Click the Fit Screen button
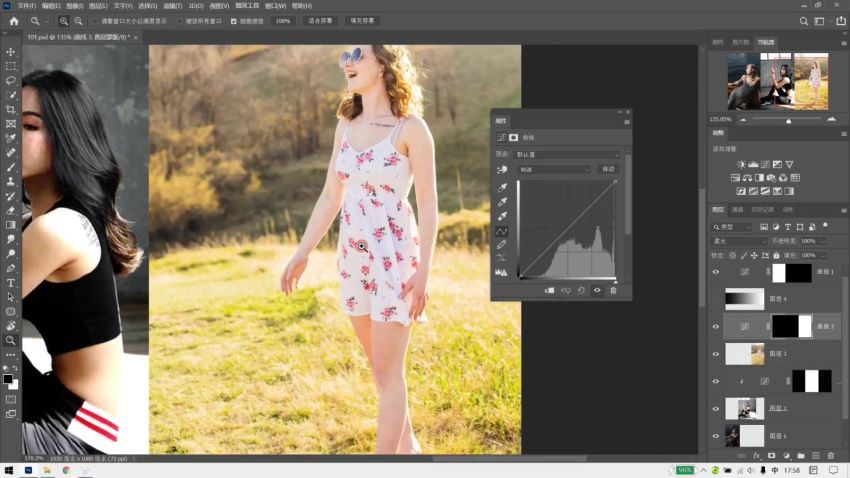 pyautogui.click(x=320, y=21)
